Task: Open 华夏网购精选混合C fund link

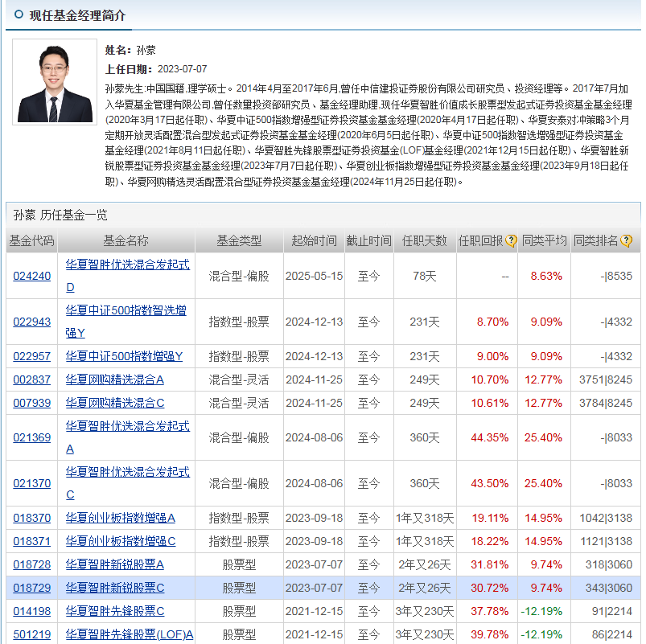Action: [x=115, y=403]
